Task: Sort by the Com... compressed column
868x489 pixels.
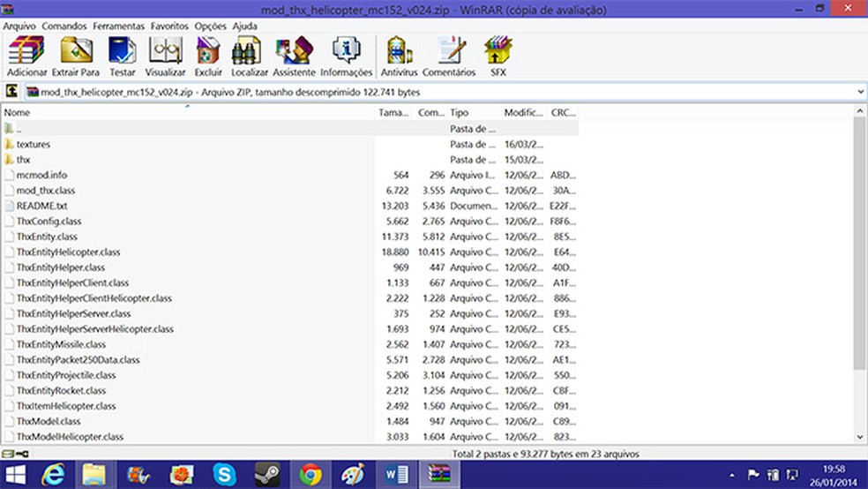Action: click(430, 112)
